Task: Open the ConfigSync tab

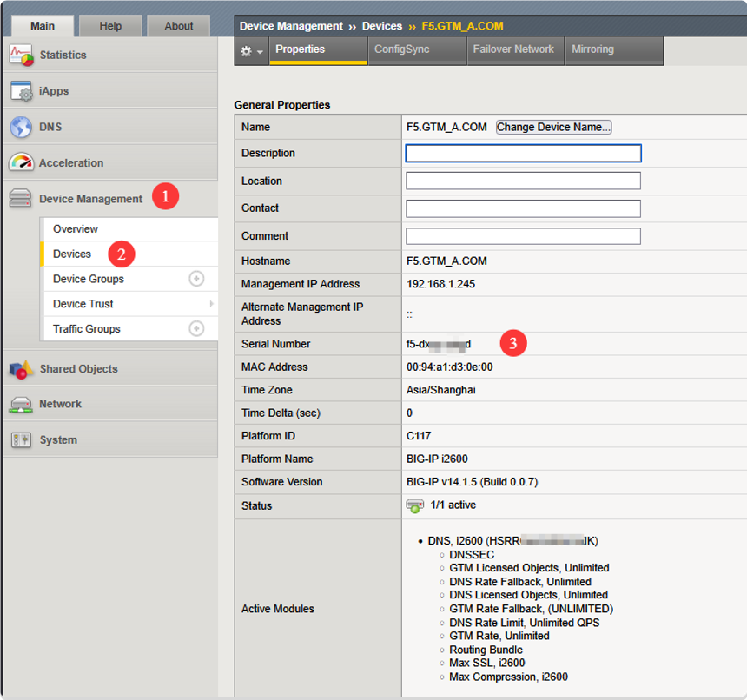Action: click(417, 50)
